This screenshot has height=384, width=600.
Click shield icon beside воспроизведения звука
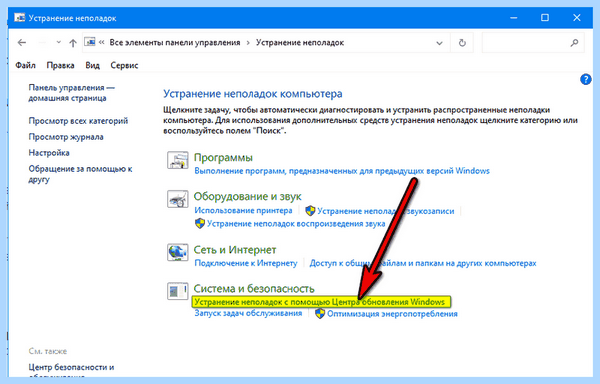click(x=200, y=223)
